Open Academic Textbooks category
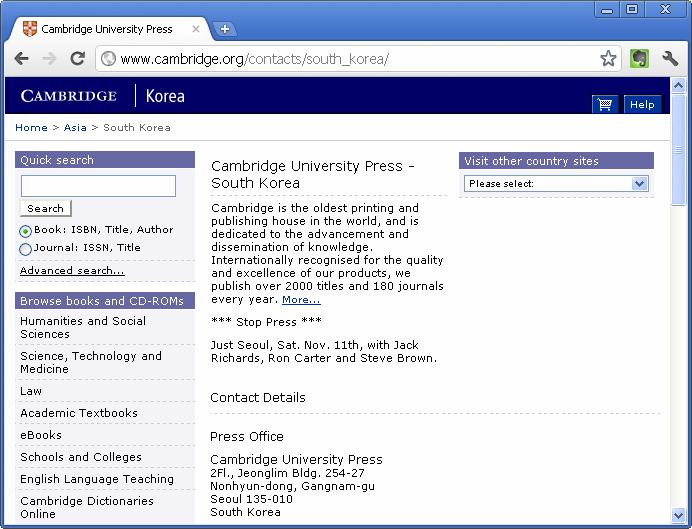 coord(79,413)
